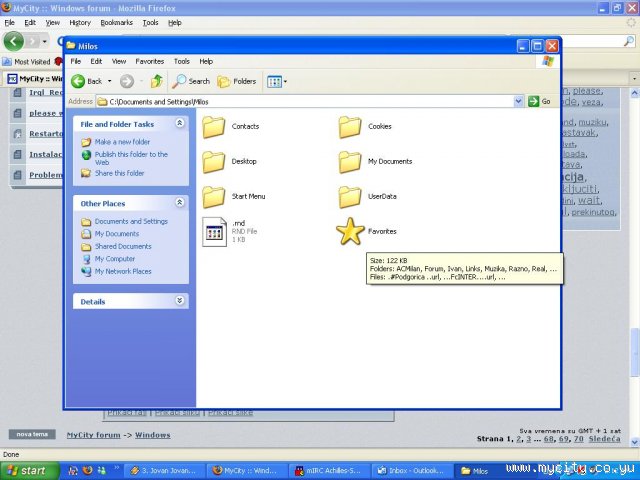Viewport: 640px width, 480px height.
Task: Open the Favorites menu in Explorer
Action: pos(149,61)
